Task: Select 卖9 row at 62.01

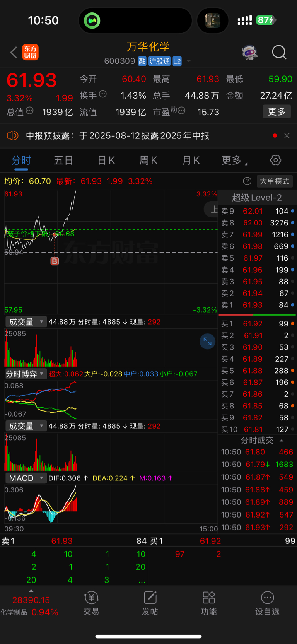Action: click(x=258, y=211)
